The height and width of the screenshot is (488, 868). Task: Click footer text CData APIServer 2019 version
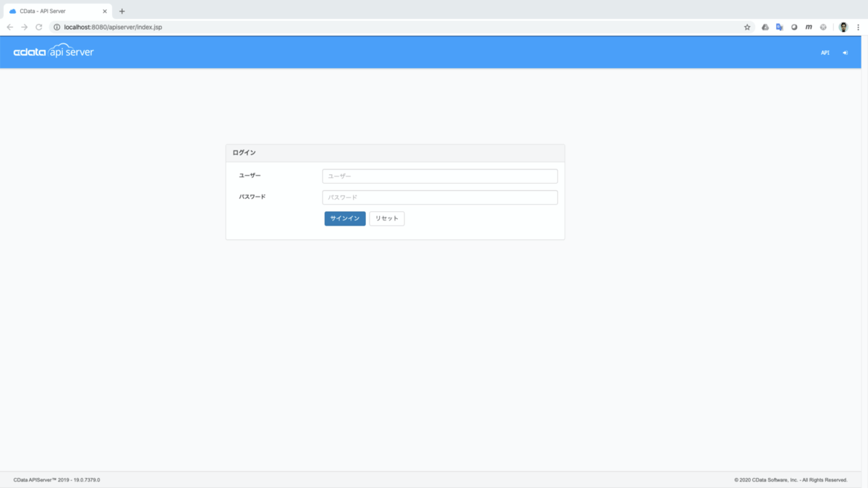pos(56,480)
